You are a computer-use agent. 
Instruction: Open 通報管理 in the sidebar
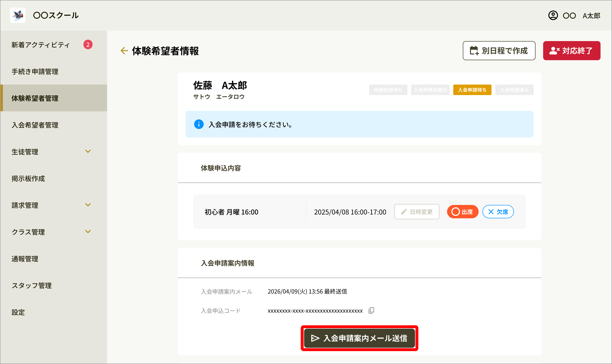pos(54,258)
